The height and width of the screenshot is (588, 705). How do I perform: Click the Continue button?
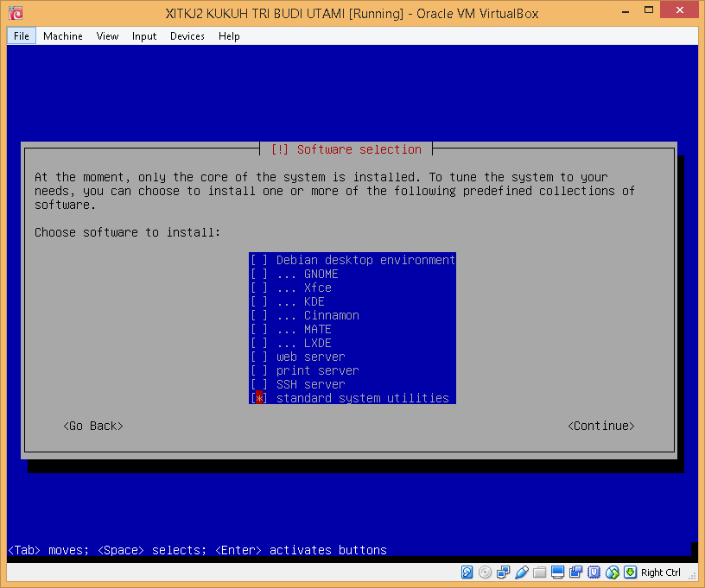pyautogui.click(x=601, y=426)
